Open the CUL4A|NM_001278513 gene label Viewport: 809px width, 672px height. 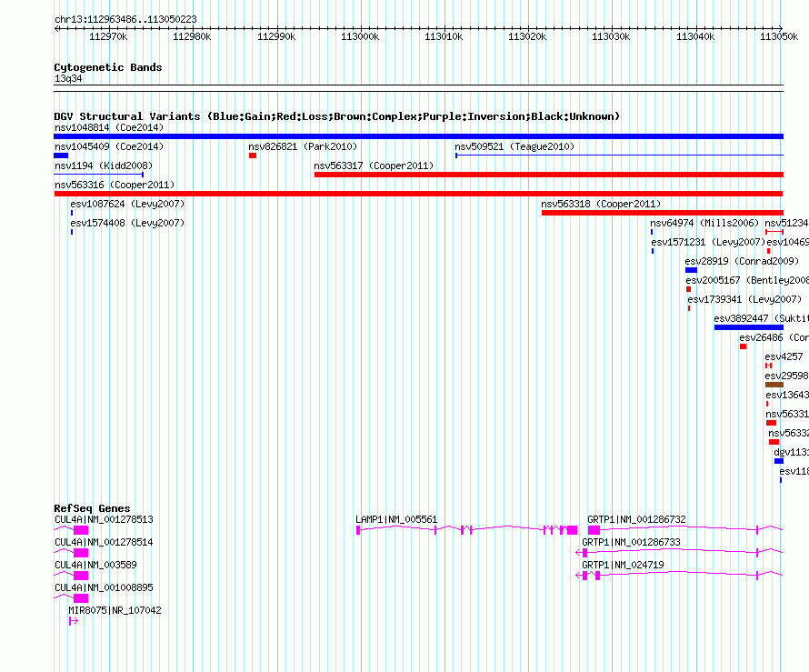104,519
